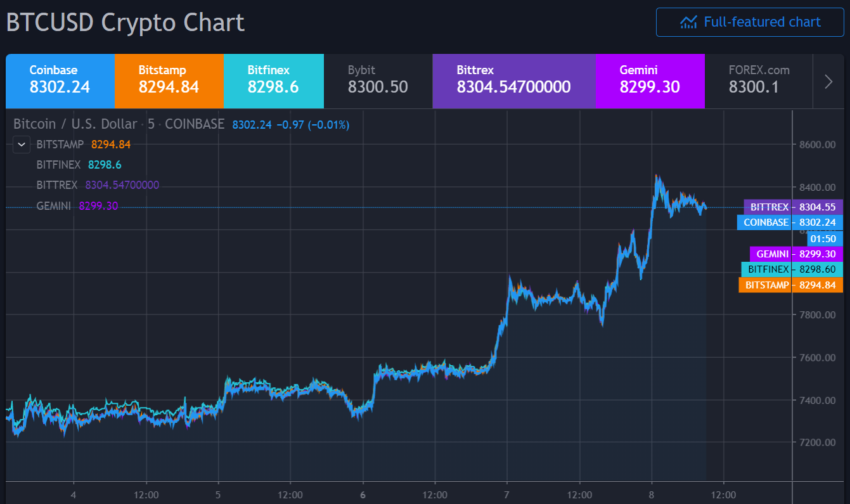Screen dimensions: 850x504
Task: Click the 7400.00 price axis value
Action: (x=818, y=400)
